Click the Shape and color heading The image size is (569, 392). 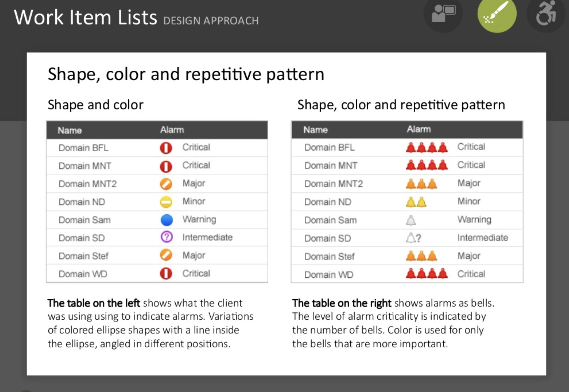[x=96, y=105]
